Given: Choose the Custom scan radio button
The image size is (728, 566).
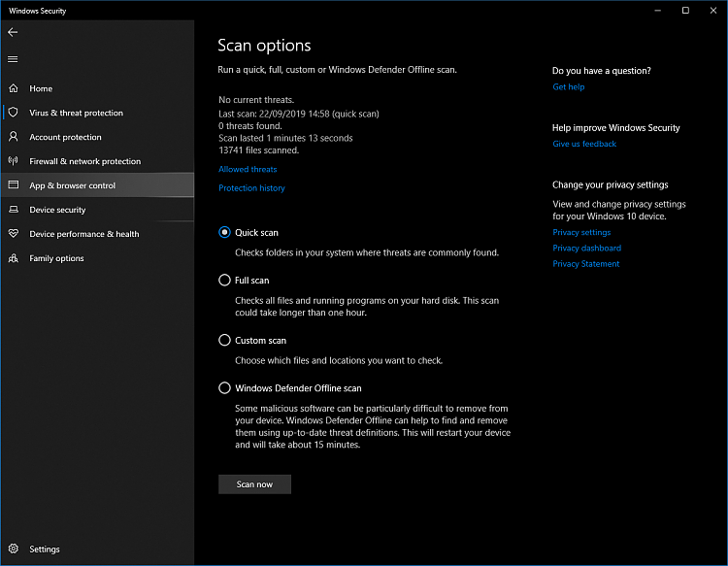Looking at the screenshot, I should (x=225, y=340).
